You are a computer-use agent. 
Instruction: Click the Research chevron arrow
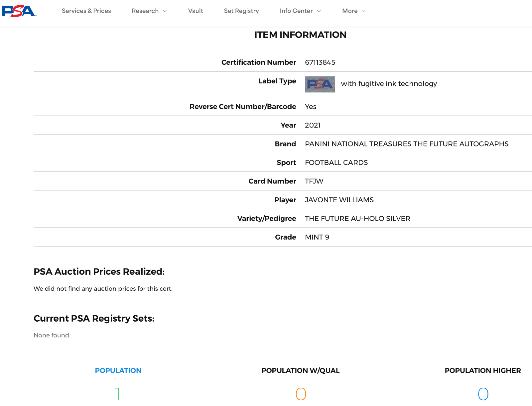pos(165,11)
